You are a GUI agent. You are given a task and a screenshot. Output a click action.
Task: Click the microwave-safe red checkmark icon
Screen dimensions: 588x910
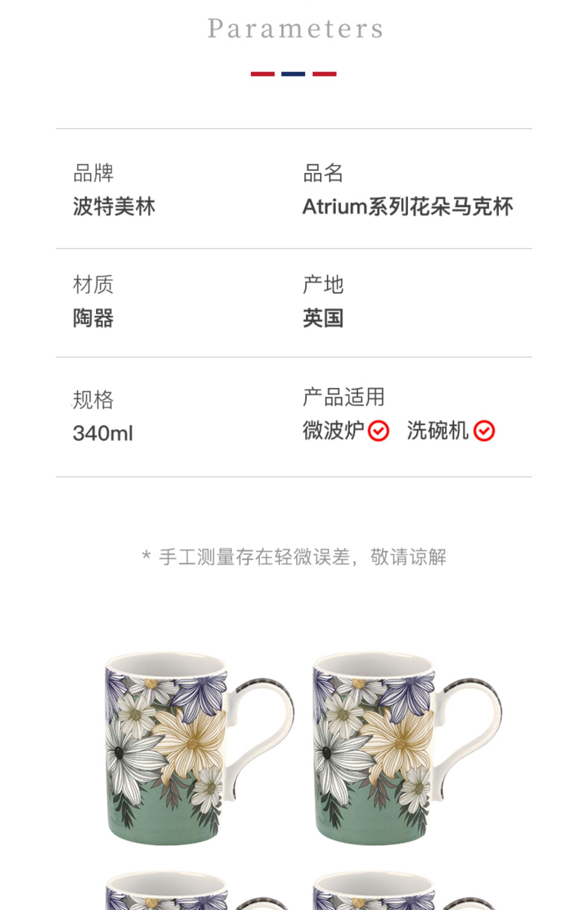[378, 431]
